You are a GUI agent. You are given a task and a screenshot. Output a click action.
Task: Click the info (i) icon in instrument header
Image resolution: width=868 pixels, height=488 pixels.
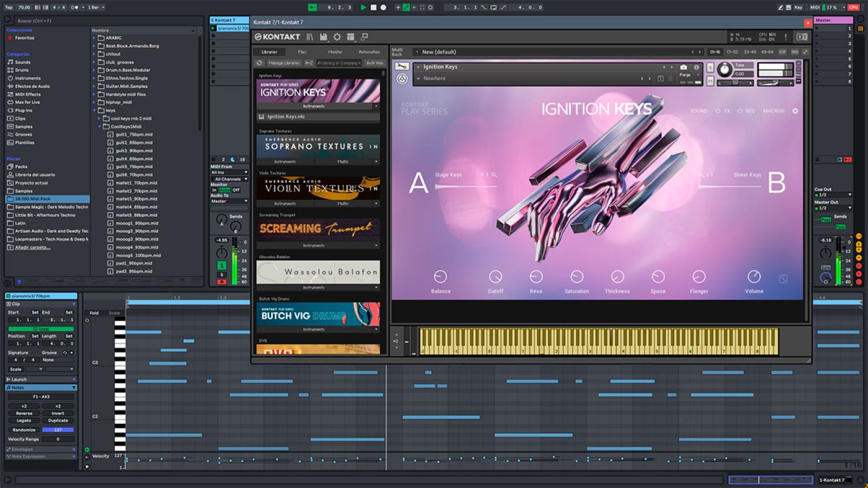(x=697, y=67)
